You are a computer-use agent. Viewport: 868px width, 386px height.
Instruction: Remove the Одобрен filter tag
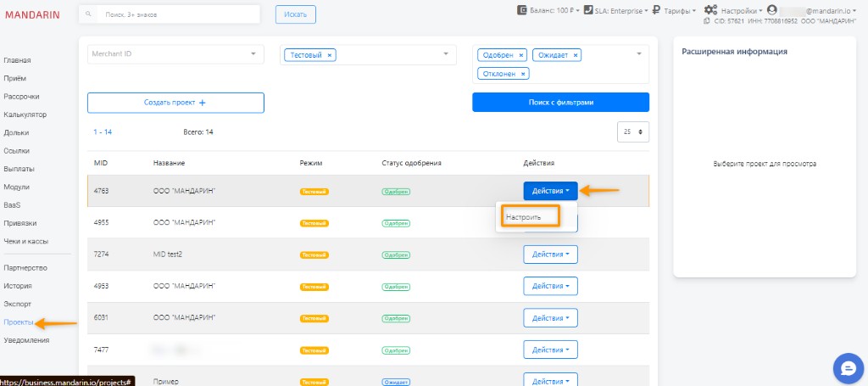[x=521, y=55]
